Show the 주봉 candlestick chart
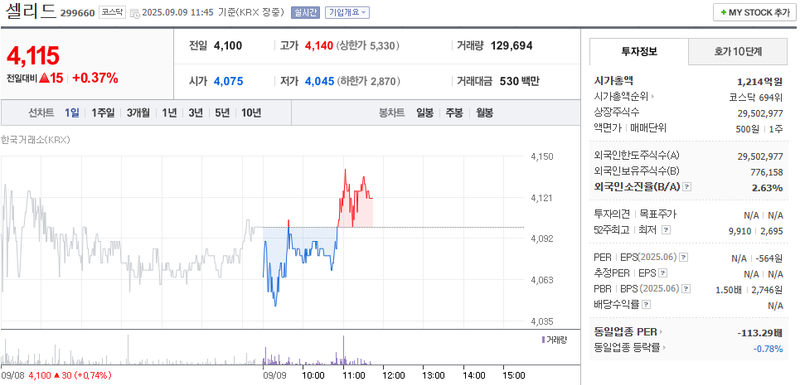This screenshot has height=385, width=800. point(454,113)
